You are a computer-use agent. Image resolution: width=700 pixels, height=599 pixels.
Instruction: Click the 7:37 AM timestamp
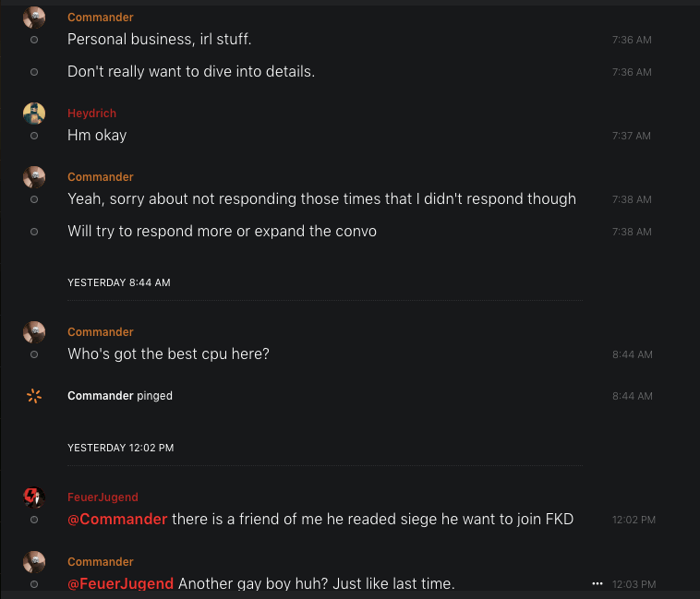click(631, 136)
